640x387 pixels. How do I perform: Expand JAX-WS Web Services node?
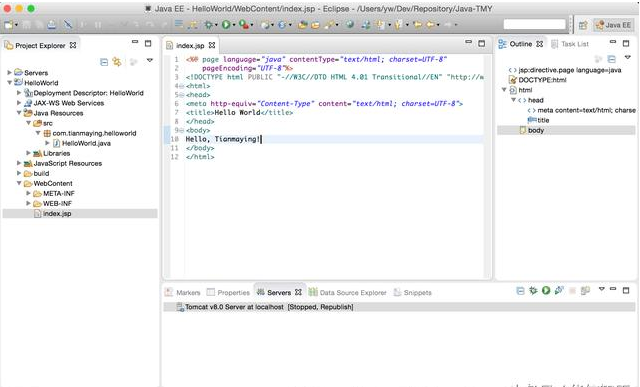pyautogui.click(x=19, y=103)
